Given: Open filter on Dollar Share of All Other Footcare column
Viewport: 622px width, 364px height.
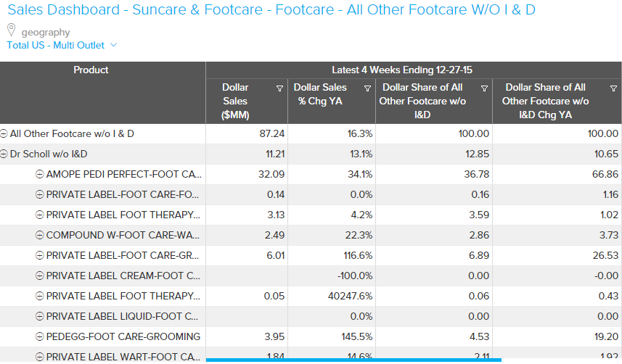Looking at the screenshot, I should point(484,88).
